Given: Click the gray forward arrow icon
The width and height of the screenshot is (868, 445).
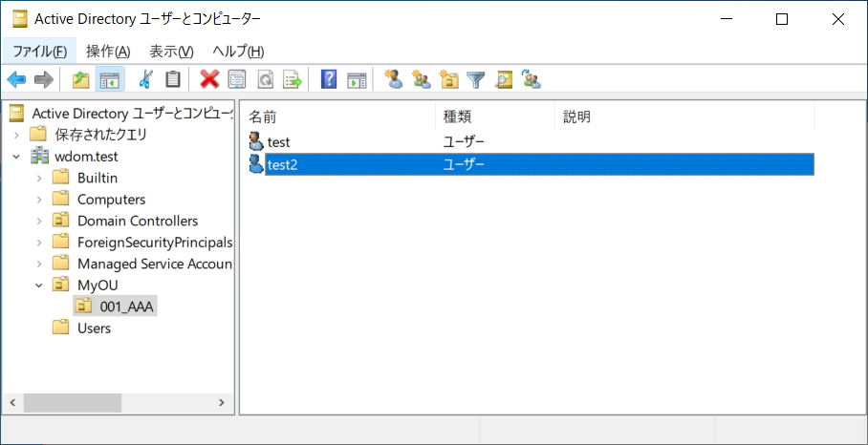Looking at the screenshot, I should (x=43, y=79).
